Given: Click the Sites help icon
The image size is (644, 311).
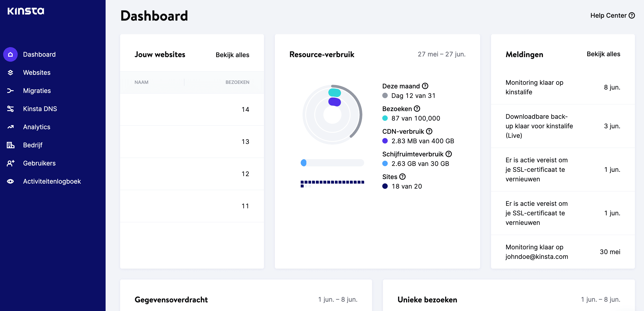Looking at the screenshot, I should click(402, 177).
